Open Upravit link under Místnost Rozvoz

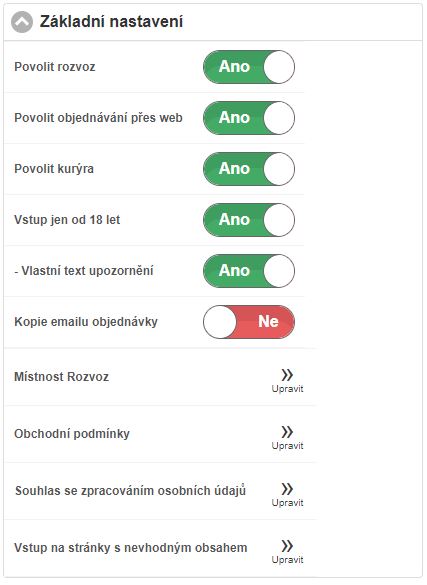(288, 389)
